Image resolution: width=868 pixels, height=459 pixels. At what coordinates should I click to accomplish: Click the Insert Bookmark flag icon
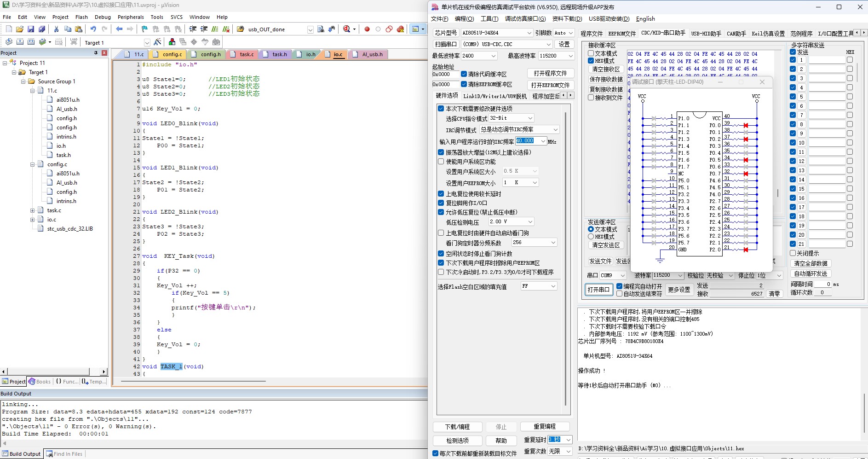(x=144, y=29)
